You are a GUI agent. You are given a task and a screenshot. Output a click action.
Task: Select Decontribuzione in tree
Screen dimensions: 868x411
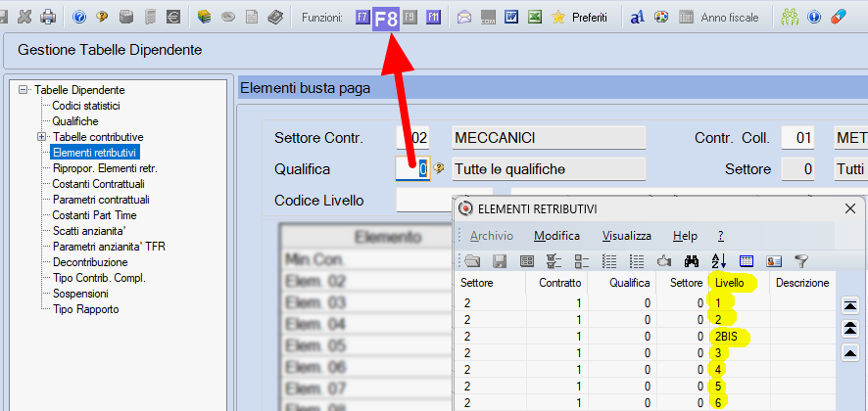pyautogui.click(x=90, y=262)
